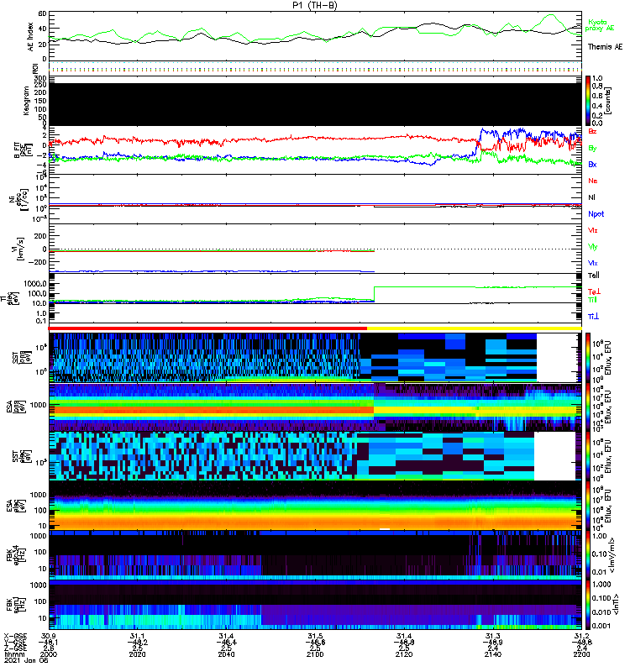Click the green Ti parallel legend label

click(592, 300)
